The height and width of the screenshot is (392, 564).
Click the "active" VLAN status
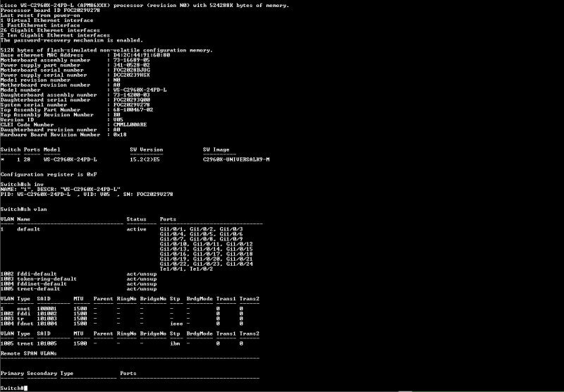click(x=136, y=229)
